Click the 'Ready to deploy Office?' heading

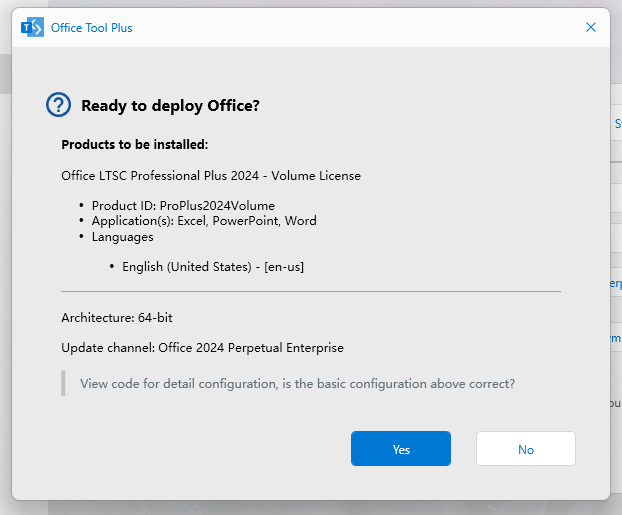coord(171,106)
